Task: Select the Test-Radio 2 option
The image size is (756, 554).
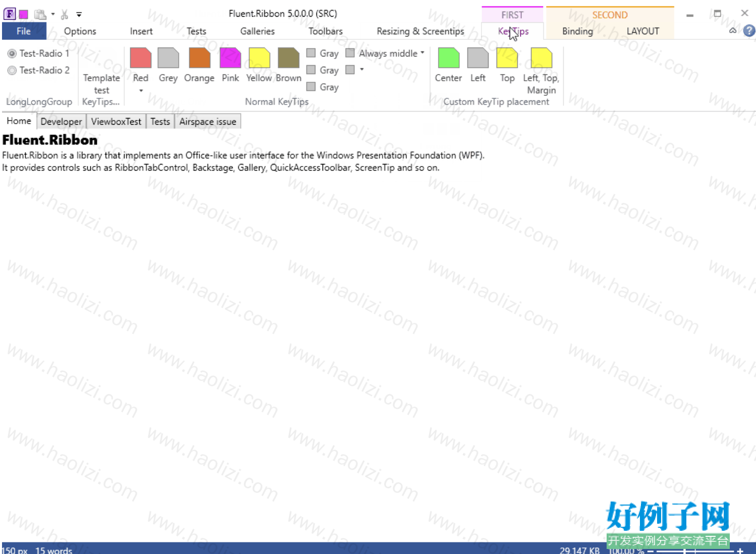Action: pos(39,70)
